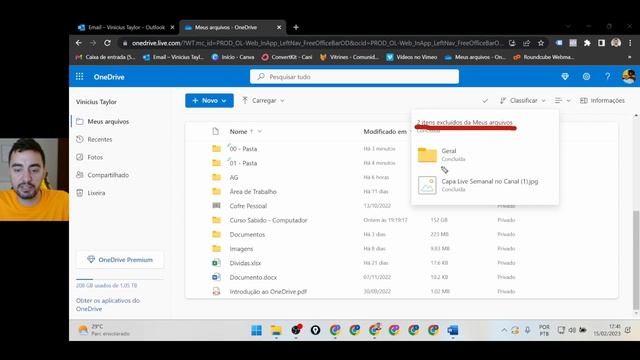Open Cofre Pessoal vault
Image resolution: width=640 pixels, height=360 pixels.
[248, 206]
